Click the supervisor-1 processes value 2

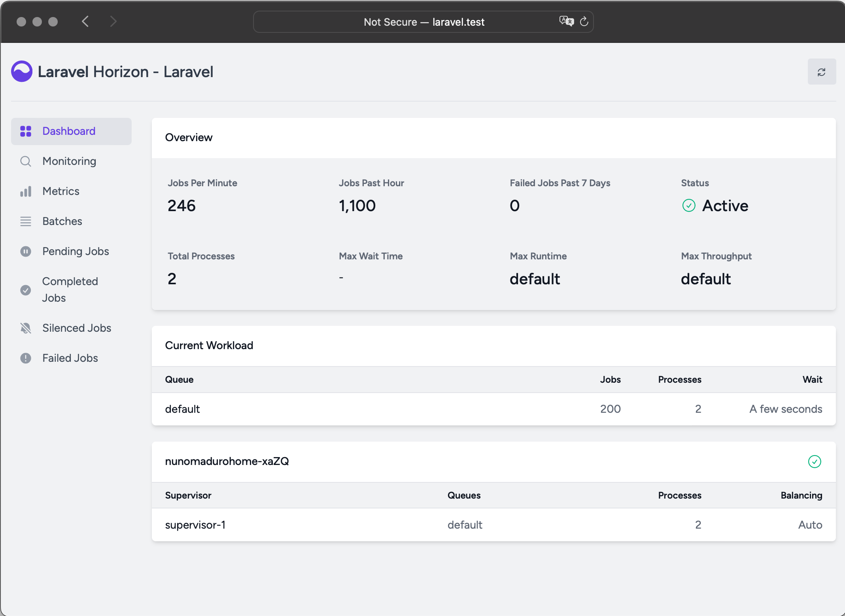point(698,525)
